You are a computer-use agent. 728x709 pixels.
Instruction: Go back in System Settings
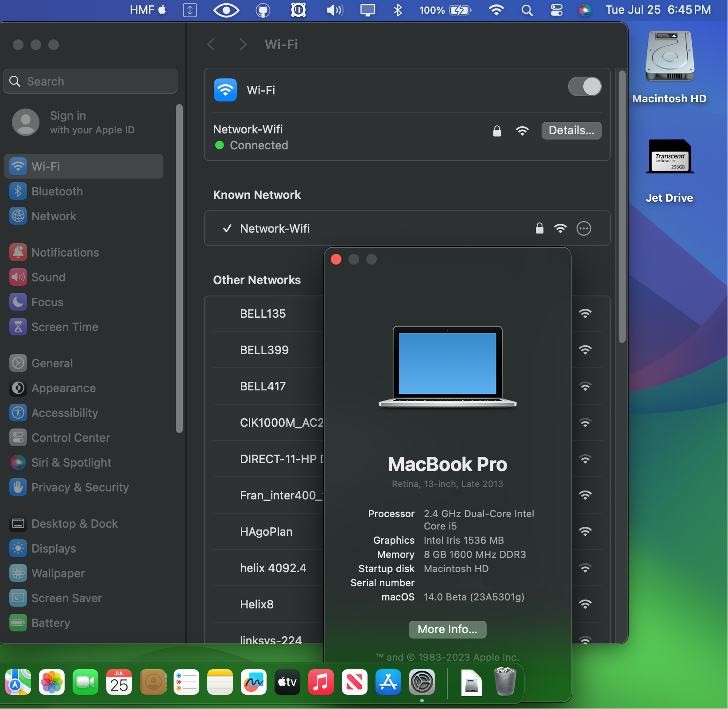(x=211, y=44)
